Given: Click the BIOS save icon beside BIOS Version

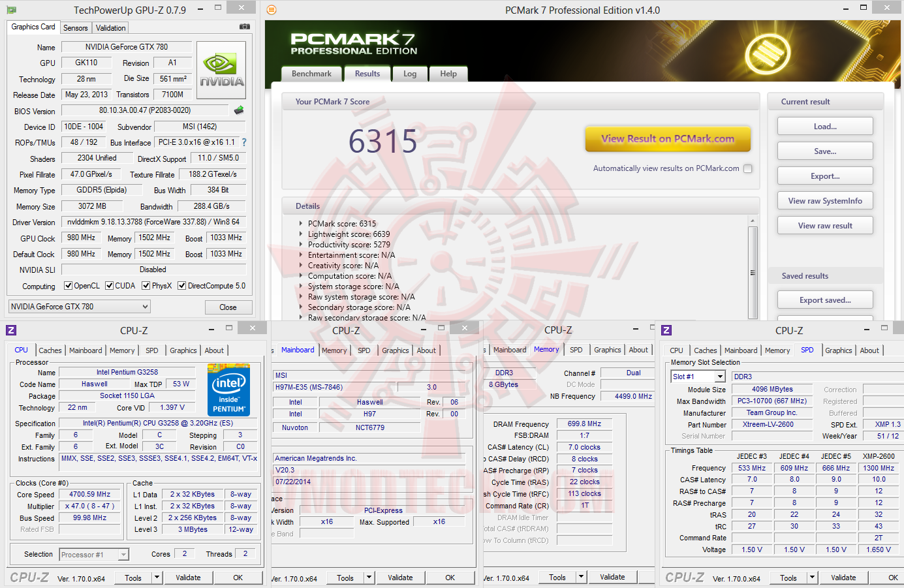Looking at the screenshot, I should [239, 110].
